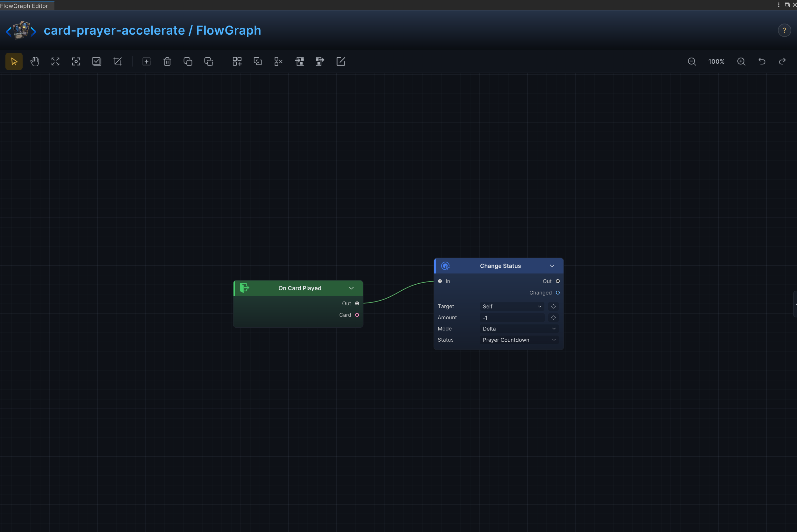Viewport: 797px width, 532px height.
Task: Select the FlowGraph Editor tab
Action: click(26, 6)
